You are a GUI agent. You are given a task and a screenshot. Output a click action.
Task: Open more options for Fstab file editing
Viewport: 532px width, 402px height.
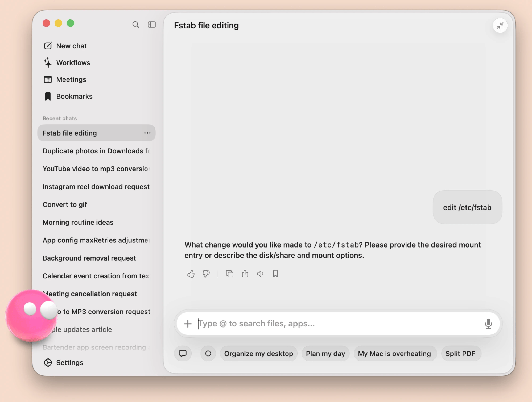147,133
